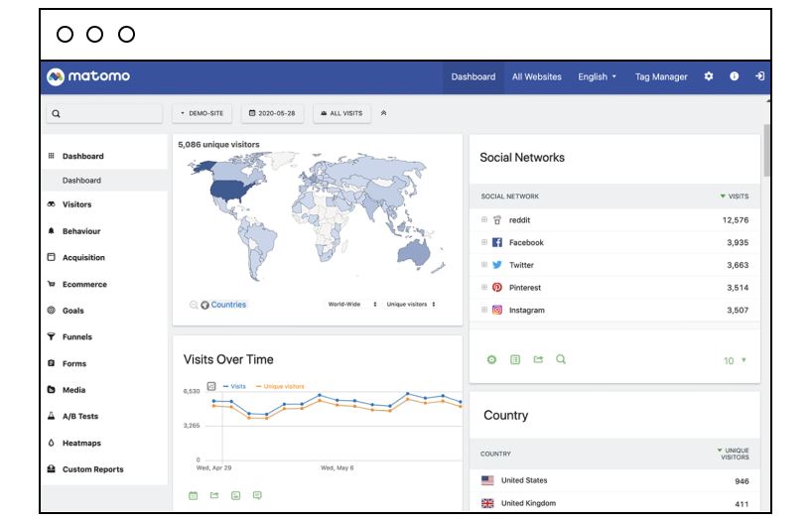Expand the Pinterest row
This screenshot has height=522, width=812.
click(x=484, y=287)
